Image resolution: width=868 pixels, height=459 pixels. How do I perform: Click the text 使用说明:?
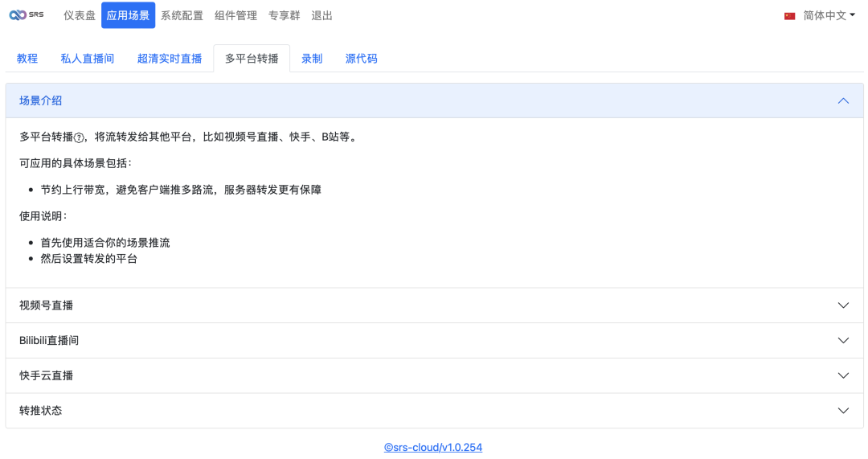point(43,216)
